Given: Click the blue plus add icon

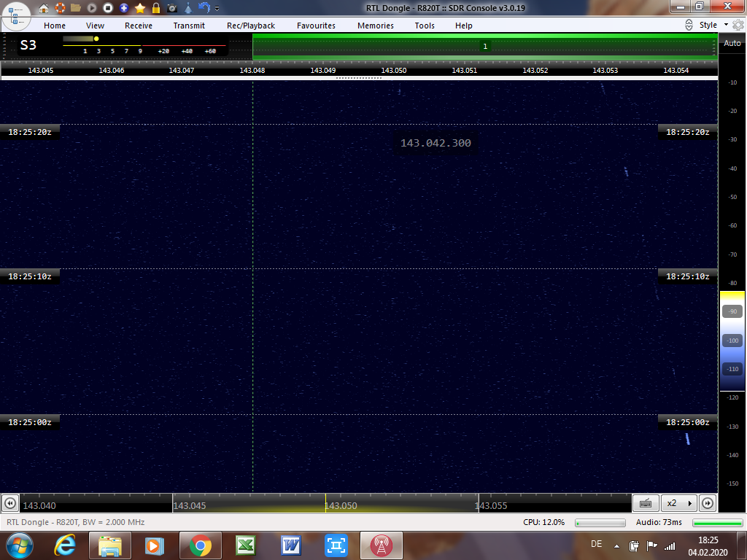Looking at the screenshot, I should 124,8.
